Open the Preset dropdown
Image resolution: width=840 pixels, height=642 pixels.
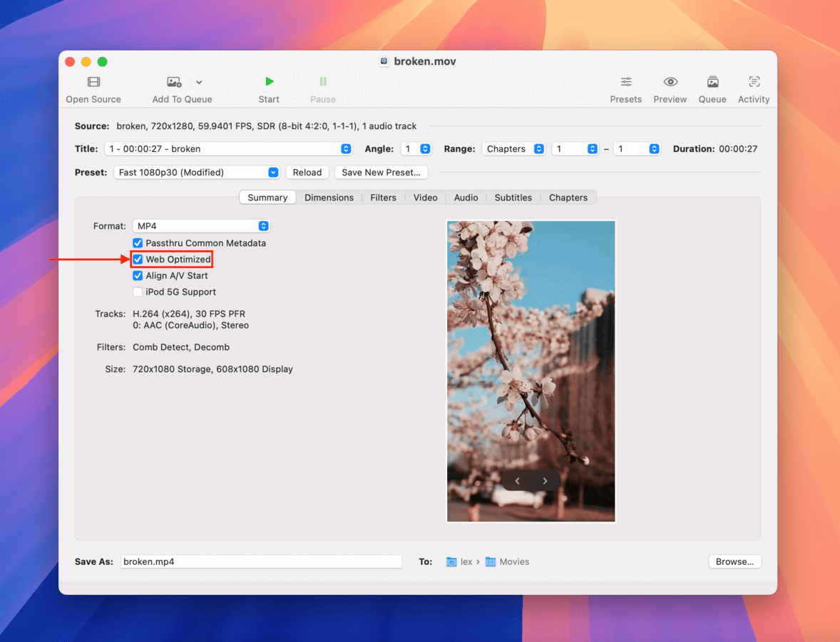pos(197,173)
